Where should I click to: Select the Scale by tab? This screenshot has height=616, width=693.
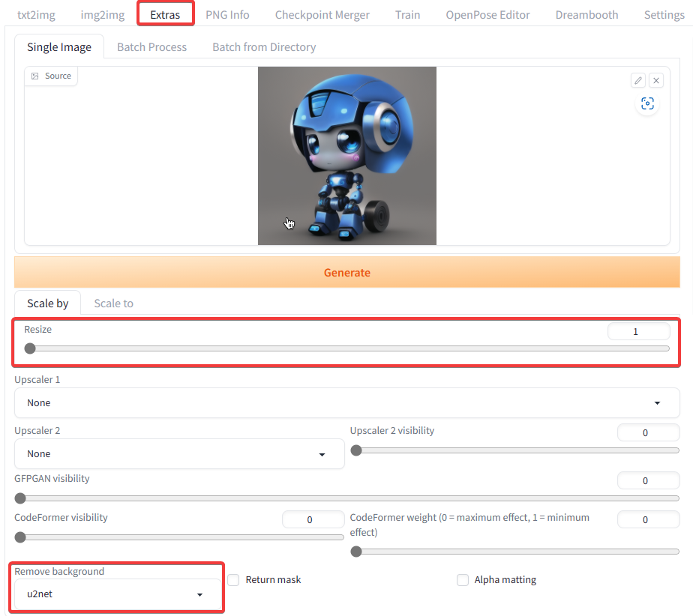[x=48, y=304]
